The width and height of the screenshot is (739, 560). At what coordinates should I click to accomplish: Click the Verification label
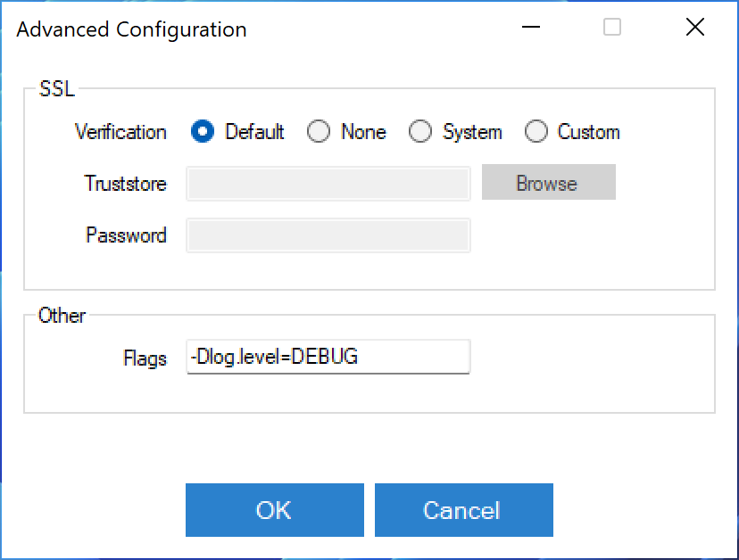pyautogui.click(x=120, y=132)
